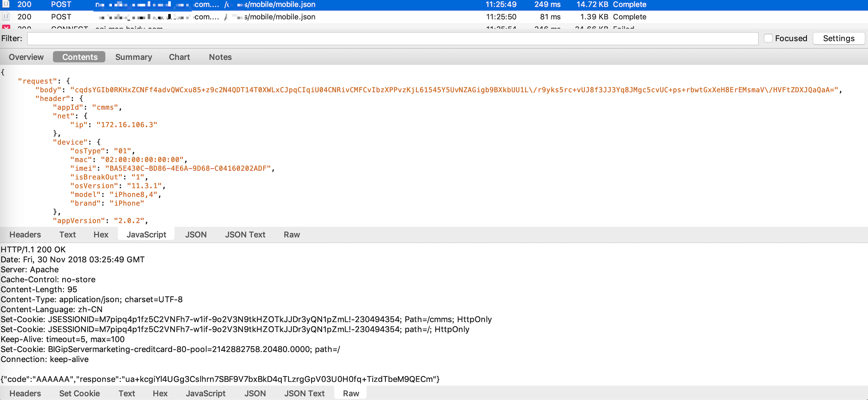The image size is (868, 400).
Task: Switch request pane to Raw view
Action: pos(291,234)
